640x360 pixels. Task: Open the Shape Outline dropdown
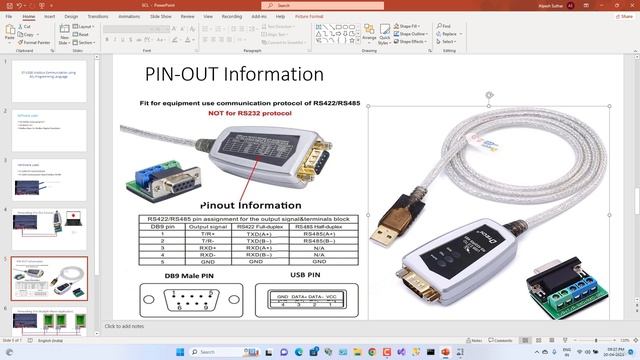(411, 34)
